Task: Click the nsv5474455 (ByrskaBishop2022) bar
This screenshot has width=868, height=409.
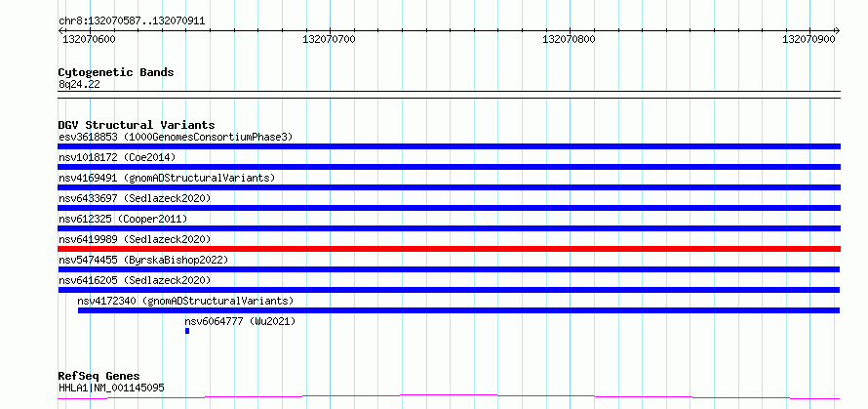Action: [449, 269]
